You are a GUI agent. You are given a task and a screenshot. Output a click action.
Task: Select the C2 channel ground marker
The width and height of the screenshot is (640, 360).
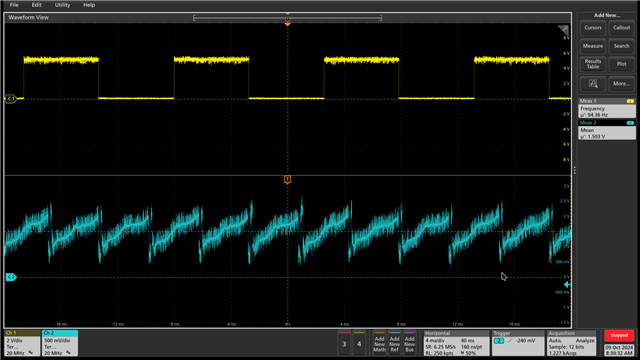click(x=11, y=277)
